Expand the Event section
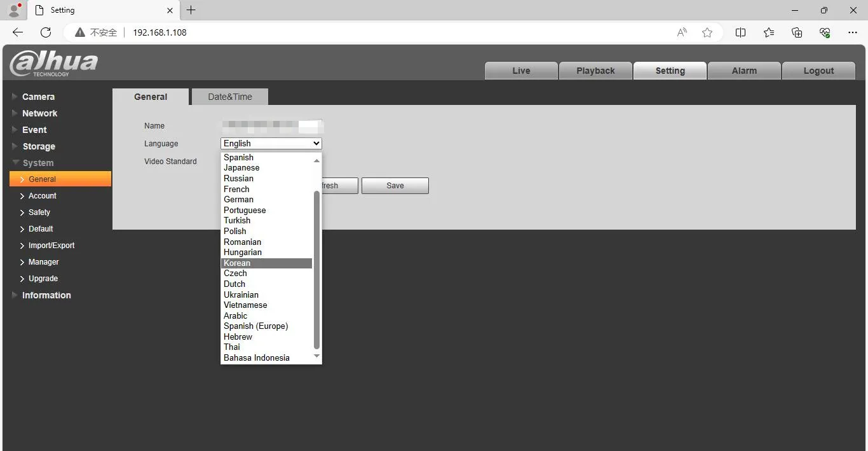Image resolution: width=868 pixels, height=451 pixels. 34,130
